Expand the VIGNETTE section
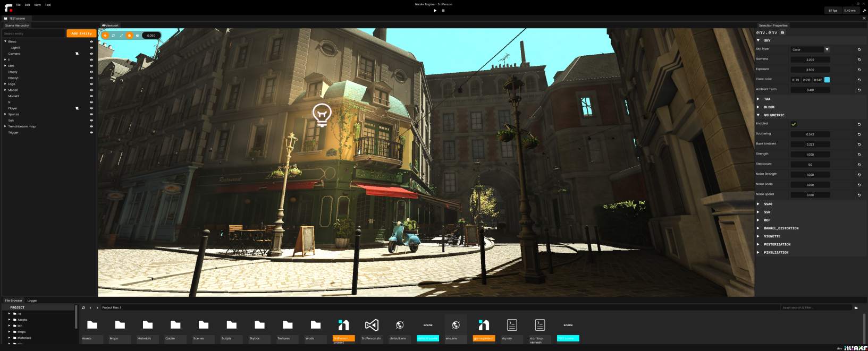This screenshot has height=351, width=868. click(758, 236)
